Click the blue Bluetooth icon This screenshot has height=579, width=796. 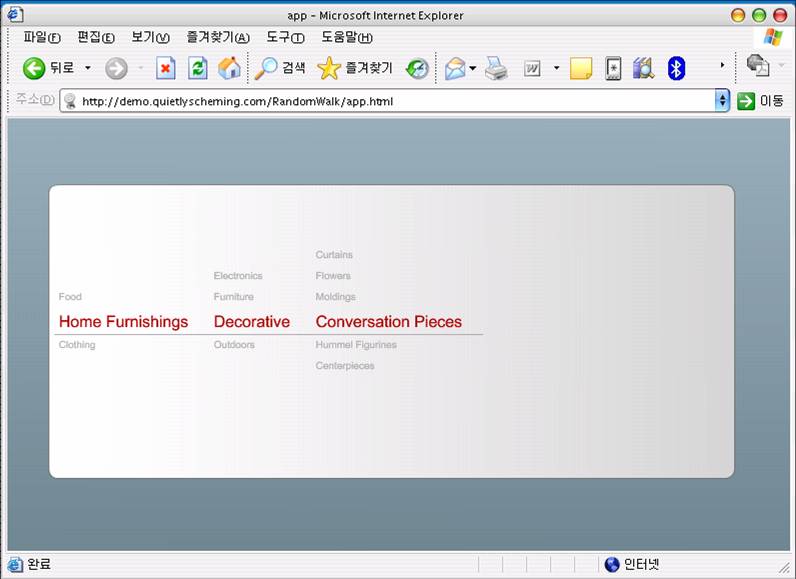(x=676, y=69)
